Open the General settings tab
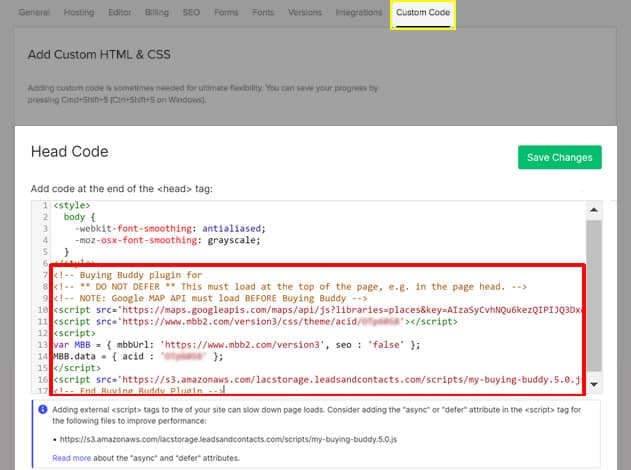This screenshot has width=631, height=470. pyautogui.click(x=34, y=13)
